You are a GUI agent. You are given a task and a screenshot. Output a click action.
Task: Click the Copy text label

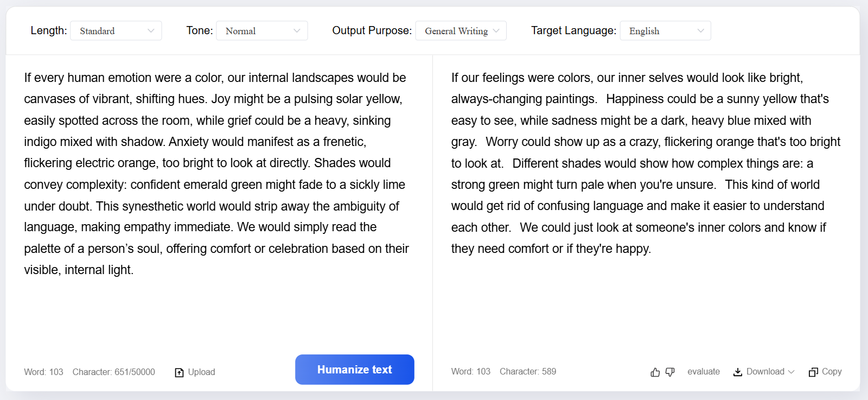[832, 372]
